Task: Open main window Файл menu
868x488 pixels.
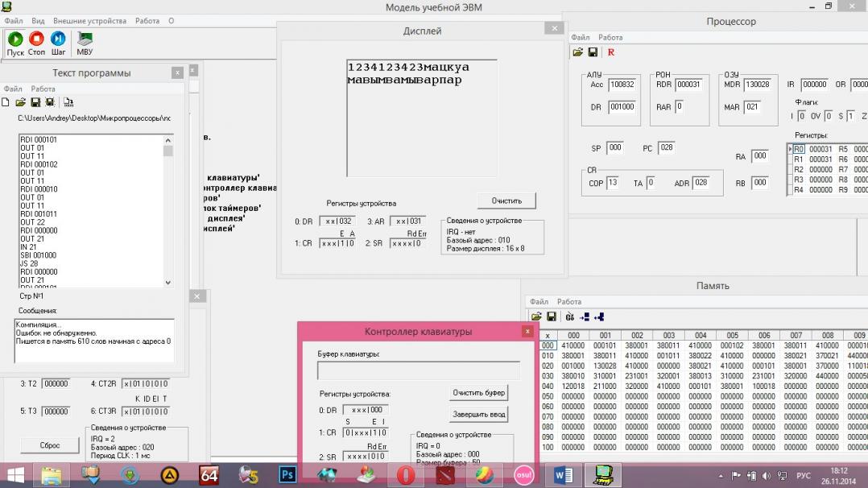Action: pos(13,20)
